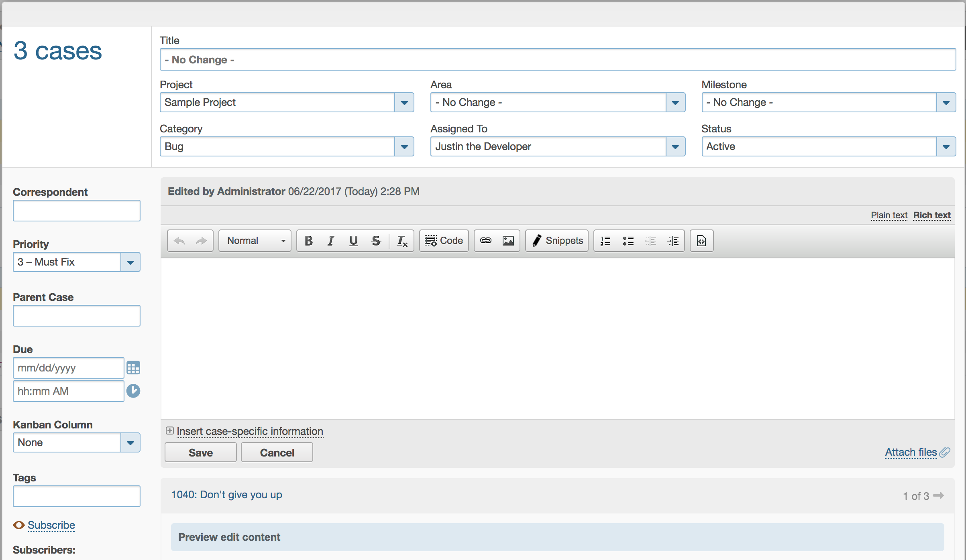This screenshot has width=966, height=560.
Task: Click the Attach files link
Action: coord(911,452)
